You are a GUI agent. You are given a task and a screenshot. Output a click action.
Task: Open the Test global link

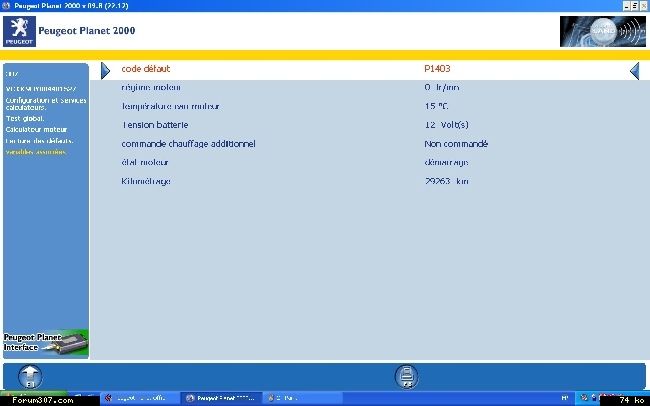25,118
